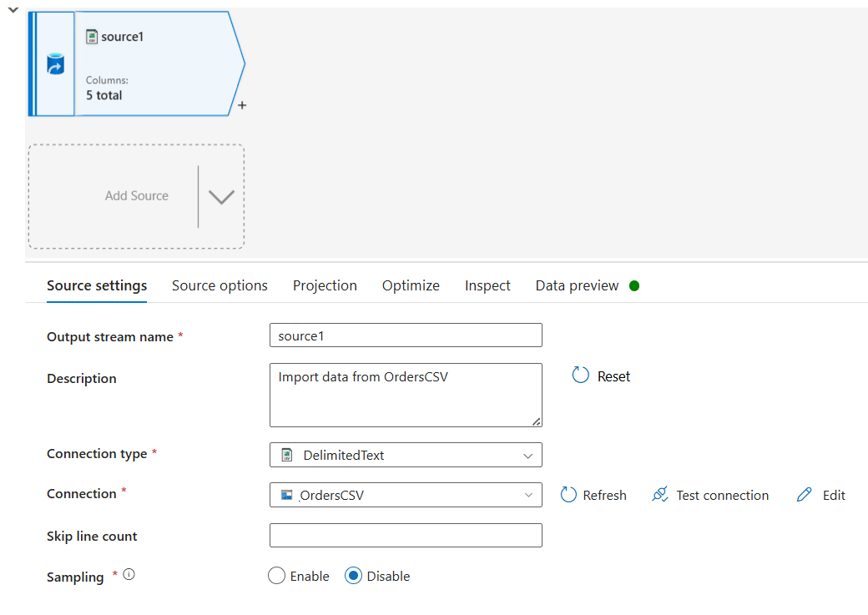Click the Connection type chevron arrow
The image size is (868, 615).
(528, 456)
